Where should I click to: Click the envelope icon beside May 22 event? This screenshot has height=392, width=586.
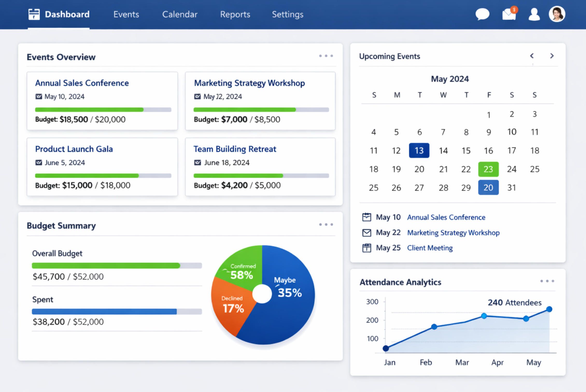pyautogui.click(x=366, y=232)
